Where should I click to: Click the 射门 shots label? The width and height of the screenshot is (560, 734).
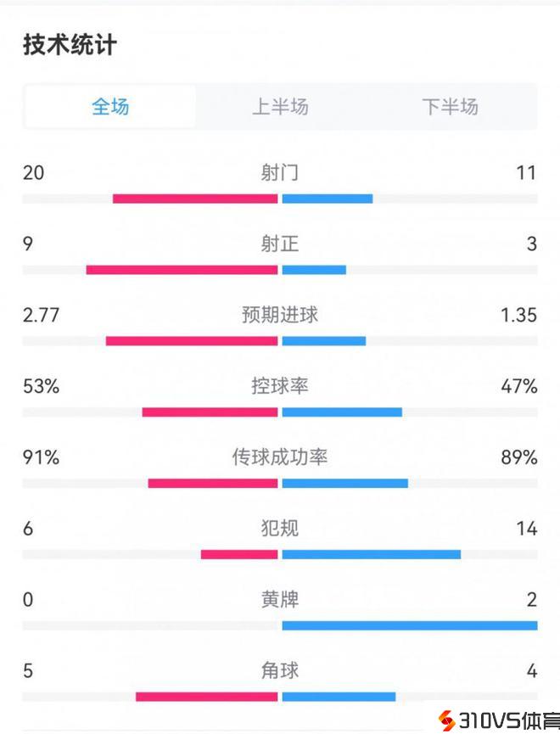(x=280, y=173)
